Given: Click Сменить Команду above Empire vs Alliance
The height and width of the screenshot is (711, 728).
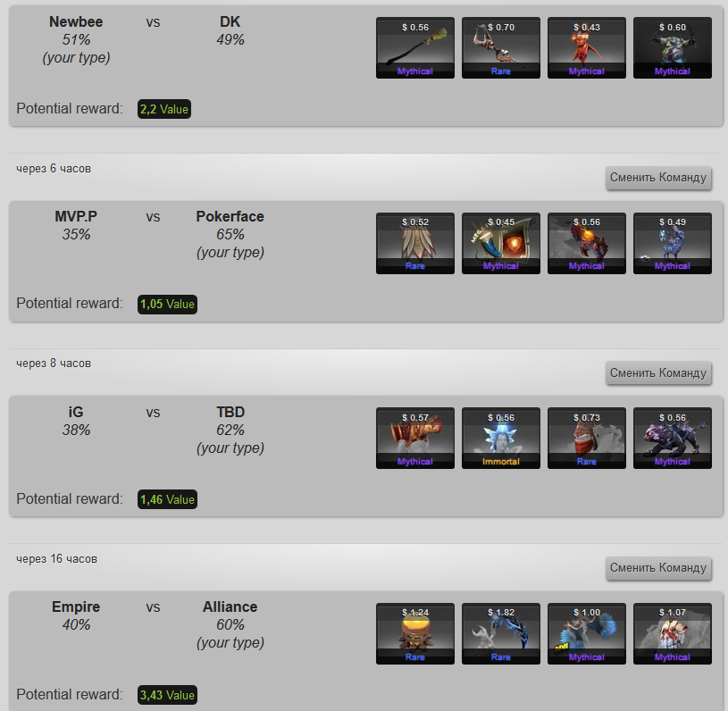Looking at the screenshot, I should pos(658,567).
